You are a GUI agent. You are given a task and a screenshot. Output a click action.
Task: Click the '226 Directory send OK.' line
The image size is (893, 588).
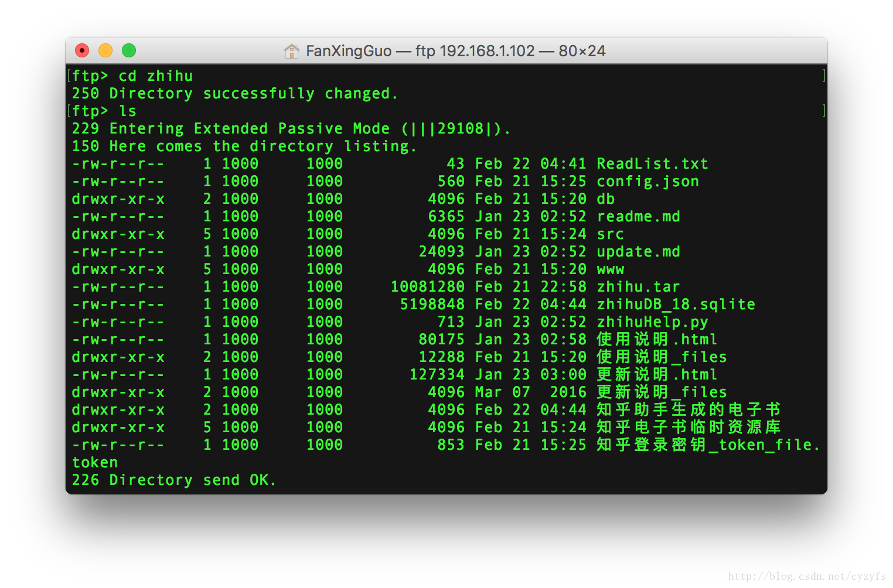[x=173, y=480]
